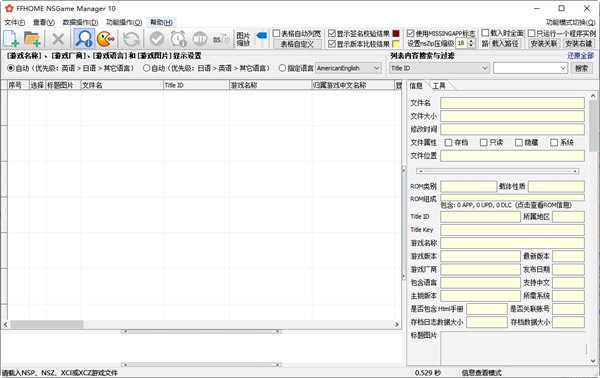
Task: Click the red star app icon in the title bar
Action: tap(9, 8)
